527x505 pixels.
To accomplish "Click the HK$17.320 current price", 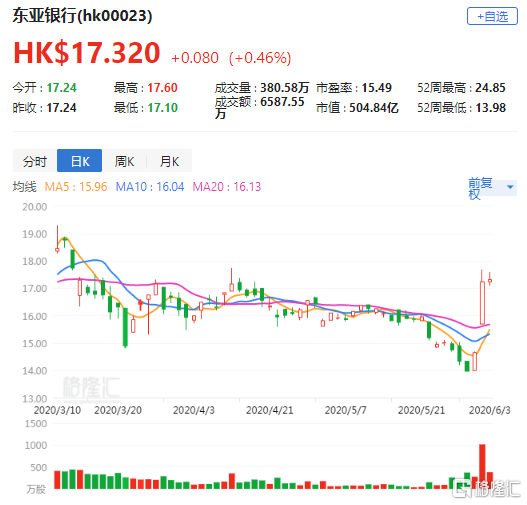I will tap(87, 52).
